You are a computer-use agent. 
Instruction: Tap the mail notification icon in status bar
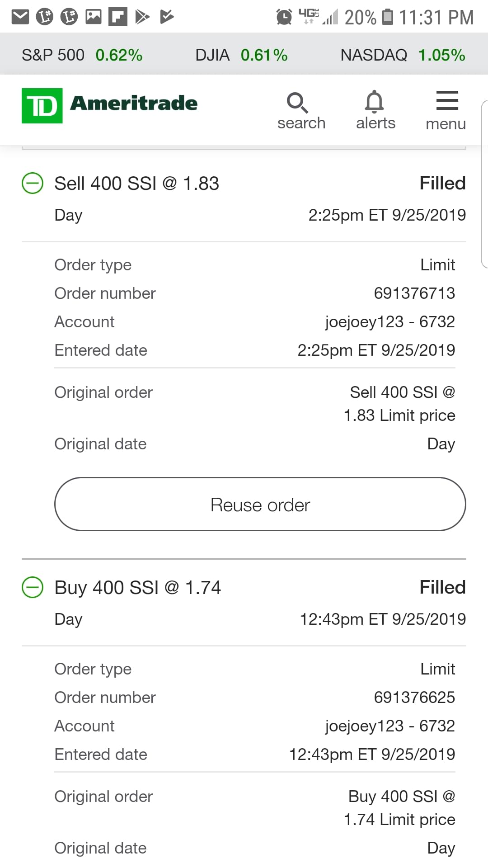20,17
